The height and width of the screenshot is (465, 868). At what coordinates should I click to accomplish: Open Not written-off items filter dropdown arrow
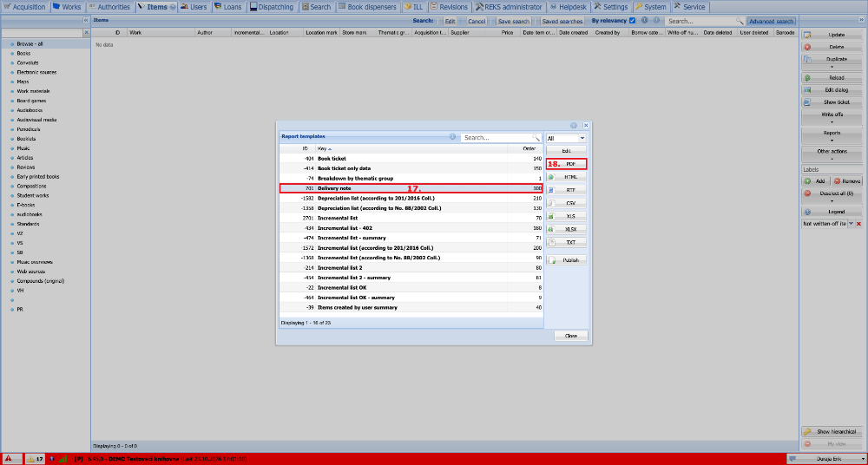point(852,223)
